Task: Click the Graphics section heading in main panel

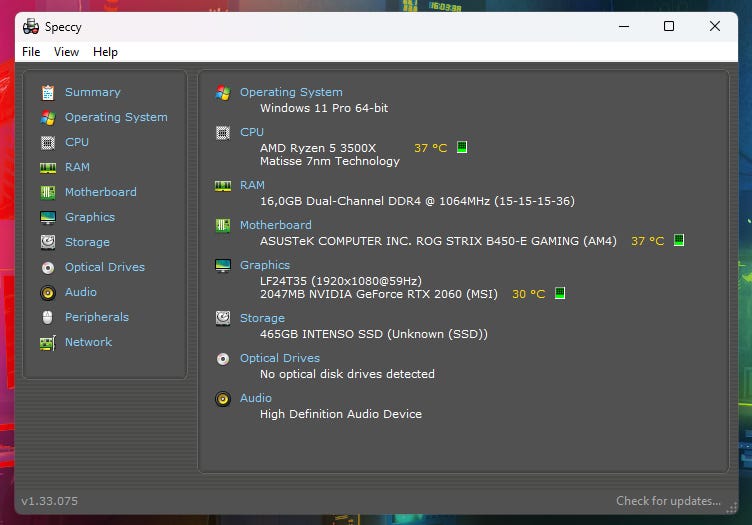Action: tap(264, 265)
